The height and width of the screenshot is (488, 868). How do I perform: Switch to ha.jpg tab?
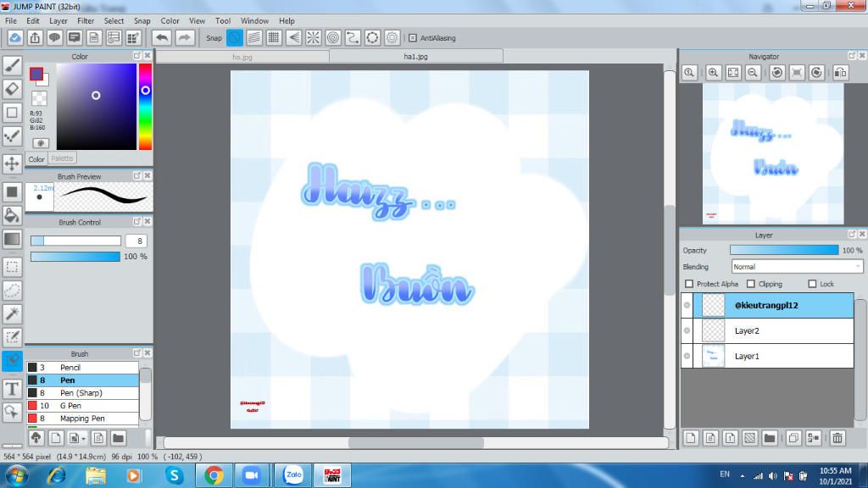pos(242,57)
